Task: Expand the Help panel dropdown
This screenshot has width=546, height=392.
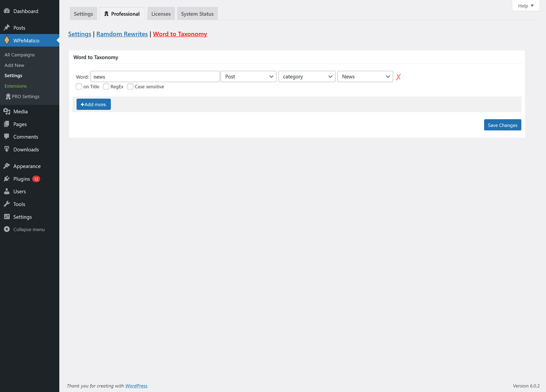Action: (526, 6)
